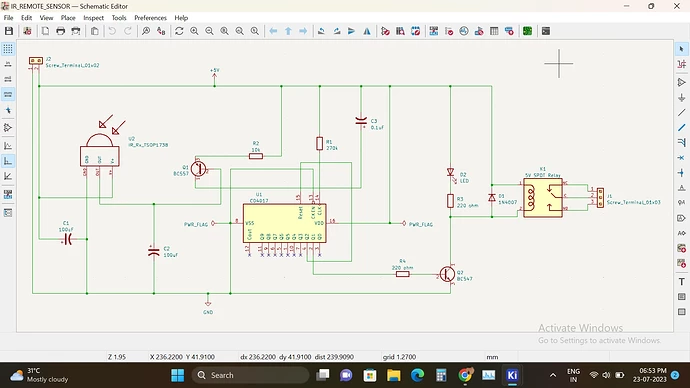Screen dimensions: 690x388
Task: Mirror selection horizontally
Action: pos(367,31)
